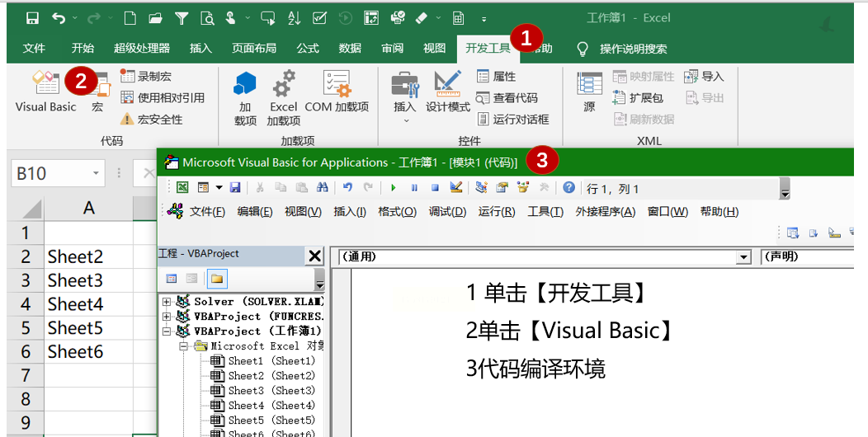Click View Code icon in project panel
The image size is (868, 437).
click(172, 278)
